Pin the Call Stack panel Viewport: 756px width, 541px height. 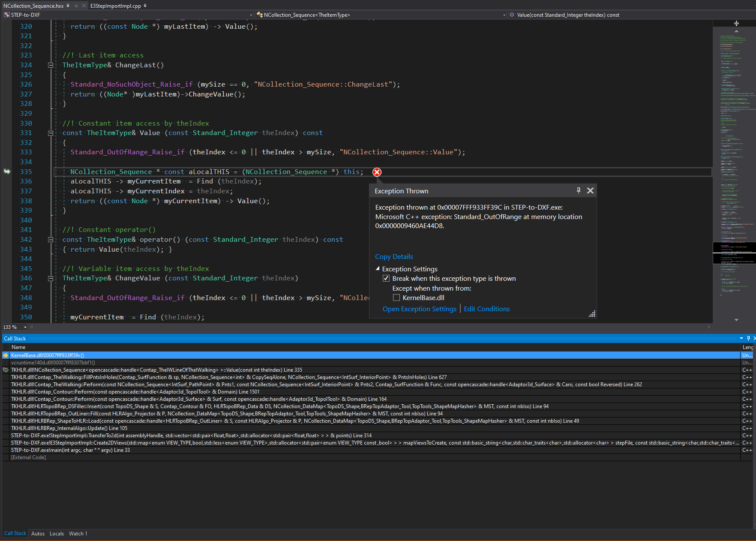pos(748,338)
